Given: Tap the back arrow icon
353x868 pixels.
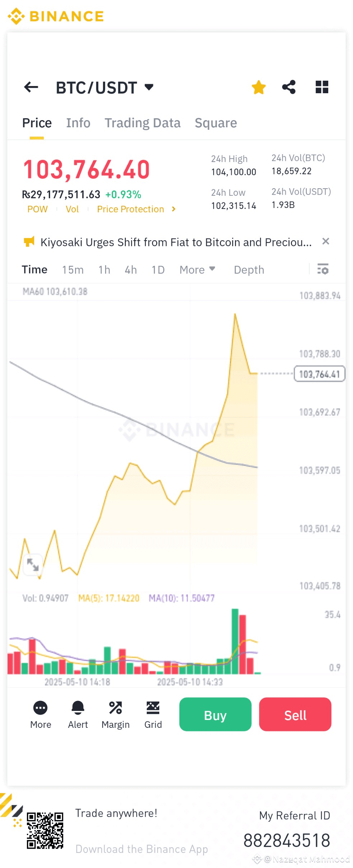Looking at the screenshot, I should pos(31,87).
